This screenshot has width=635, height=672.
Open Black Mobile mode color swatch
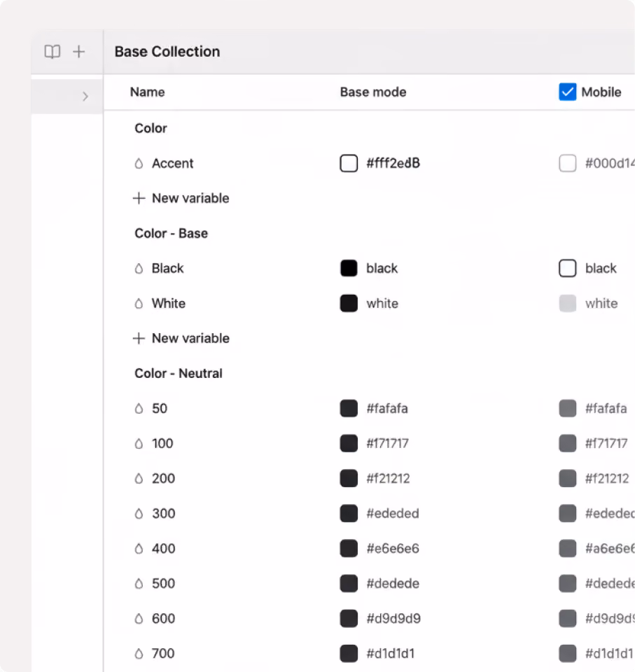[x=567, y=268]
